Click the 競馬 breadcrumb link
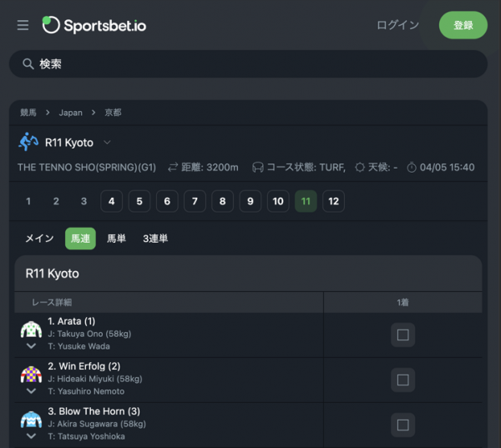This screenshot has height=448, width=501. (x=28, y=113)
